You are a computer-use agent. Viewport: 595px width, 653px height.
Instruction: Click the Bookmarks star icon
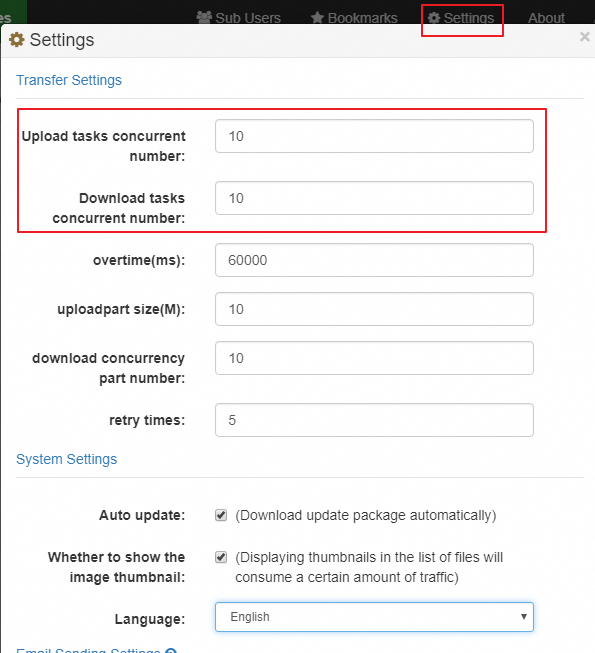point(317,18)
